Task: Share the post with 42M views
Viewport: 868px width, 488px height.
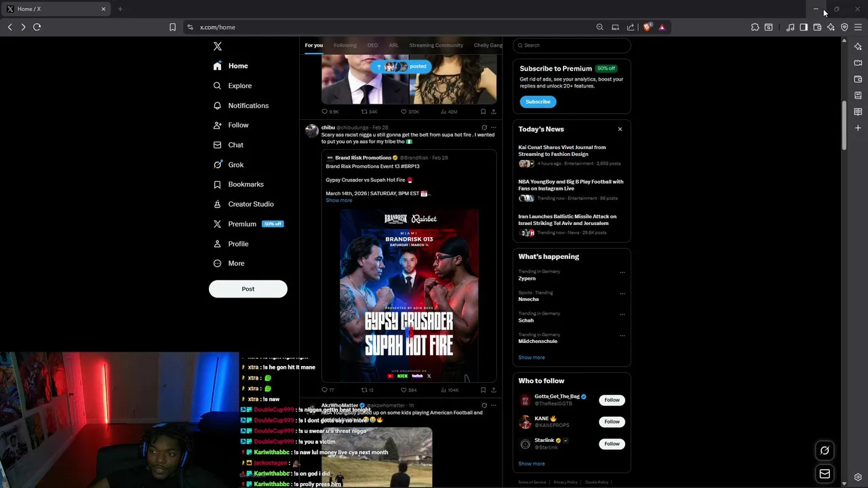Action: 493,111
